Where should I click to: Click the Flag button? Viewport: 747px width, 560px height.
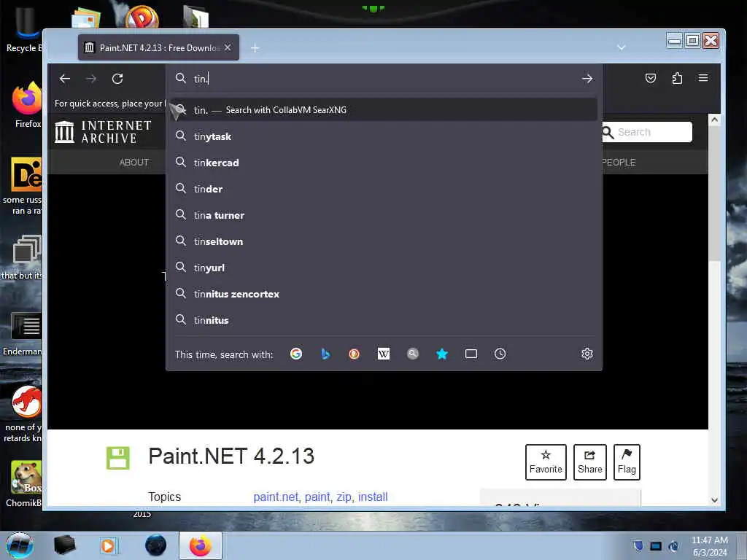coord(627,462)
